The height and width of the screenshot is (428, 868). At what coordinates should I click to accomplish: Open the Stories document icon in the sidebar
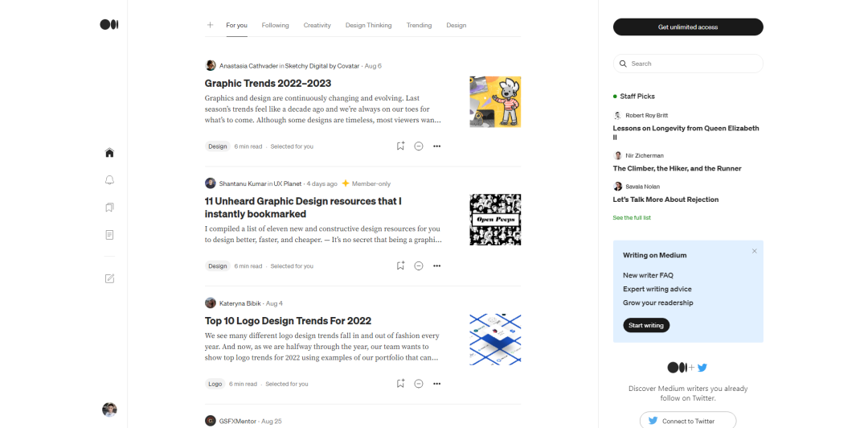[109, 235]
